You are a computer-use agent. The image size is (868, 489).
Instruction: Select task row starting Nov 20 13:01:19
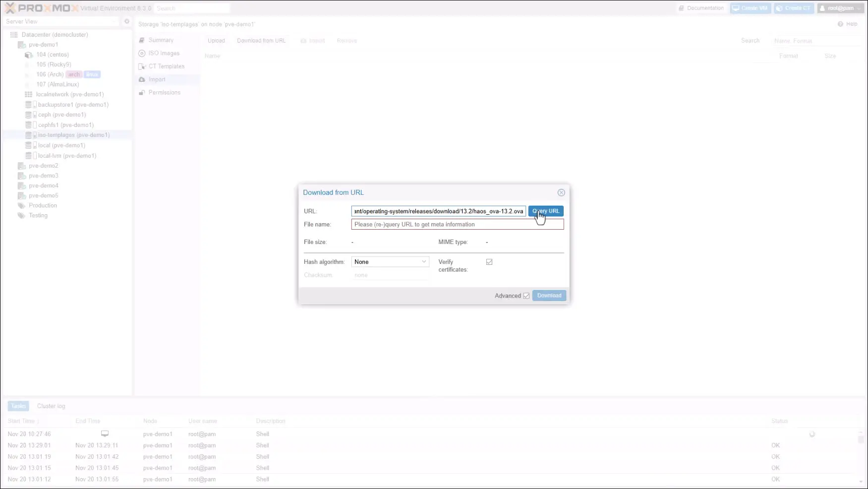click(431, 457)
